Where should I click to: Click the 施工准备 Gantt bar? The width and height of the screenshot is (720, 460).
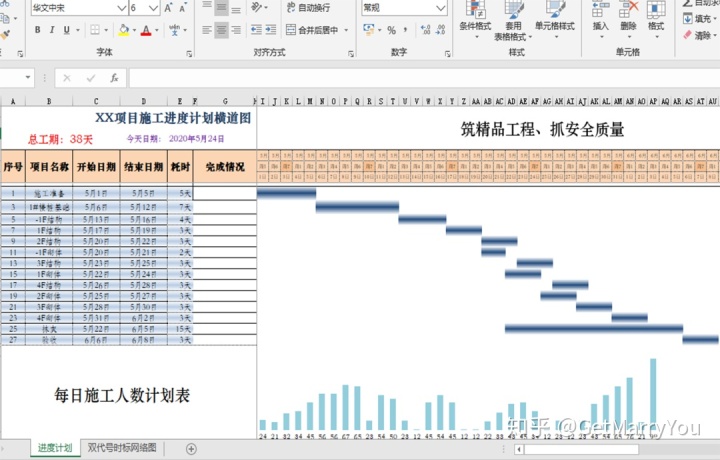287,193
